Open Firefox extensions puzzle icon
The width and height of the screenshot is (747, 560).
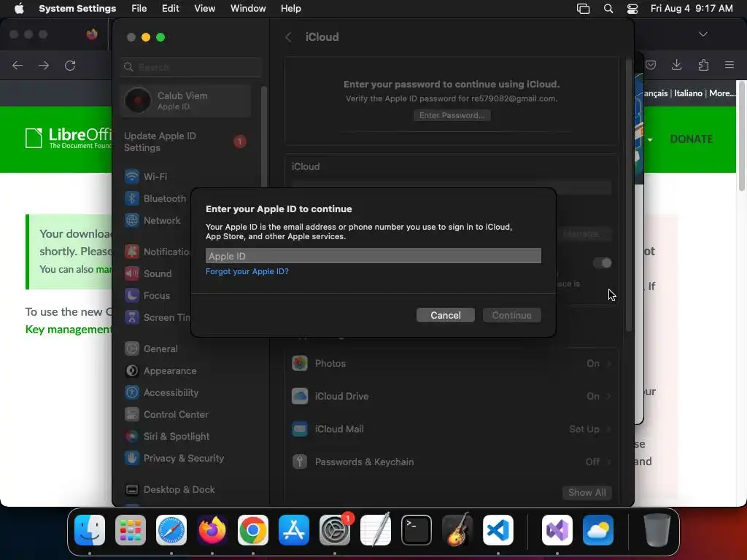(703, 65)
